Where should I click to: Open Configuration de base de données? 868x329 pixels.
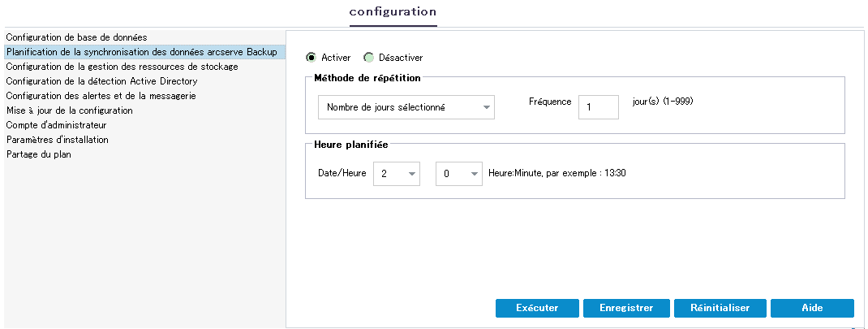click(76, 37)
